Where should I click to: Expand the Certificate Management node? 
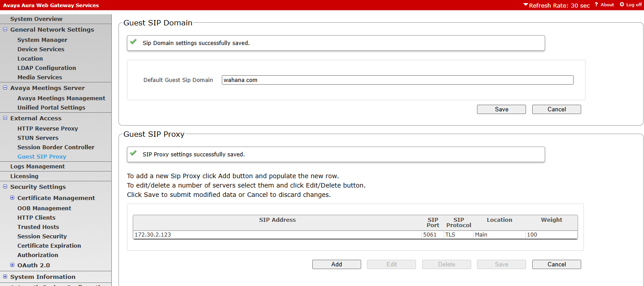click(12, 198)
